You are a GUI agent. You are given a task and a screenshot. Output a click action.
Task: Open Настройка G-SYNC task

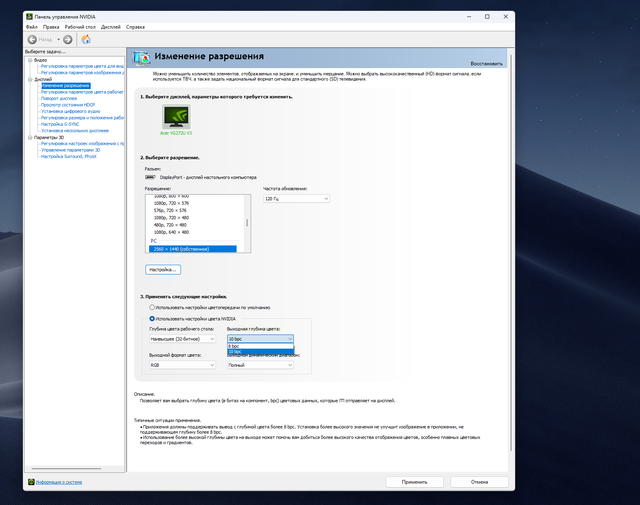tap(60, 124)
